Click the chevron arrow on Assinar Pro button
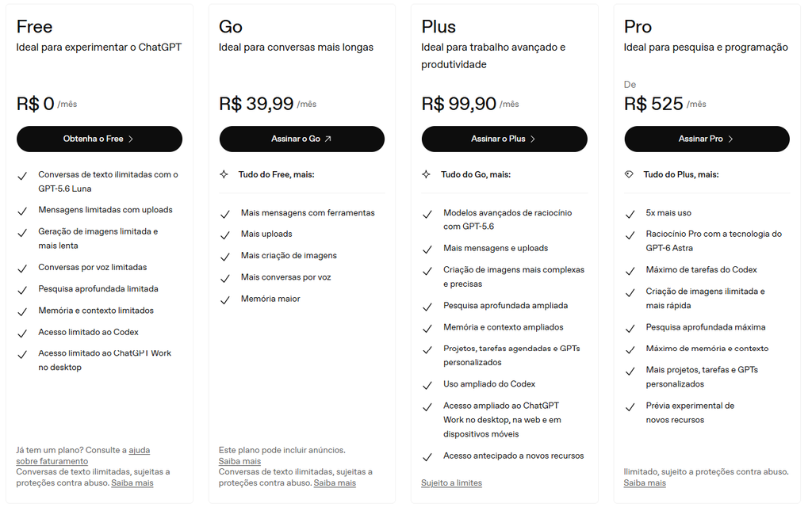Viewport: 812px width, 511px height. [730, 139]
